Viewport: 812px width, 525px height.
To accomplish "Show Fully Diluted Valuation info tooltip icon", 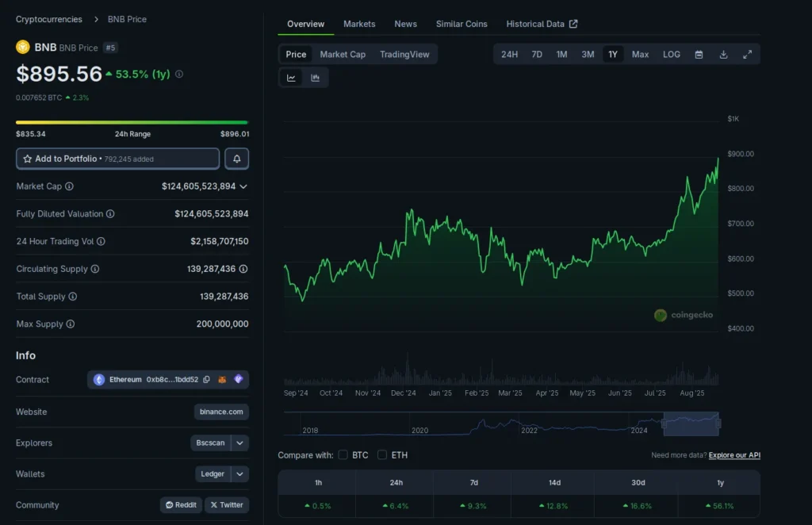I will pos(110,214).
